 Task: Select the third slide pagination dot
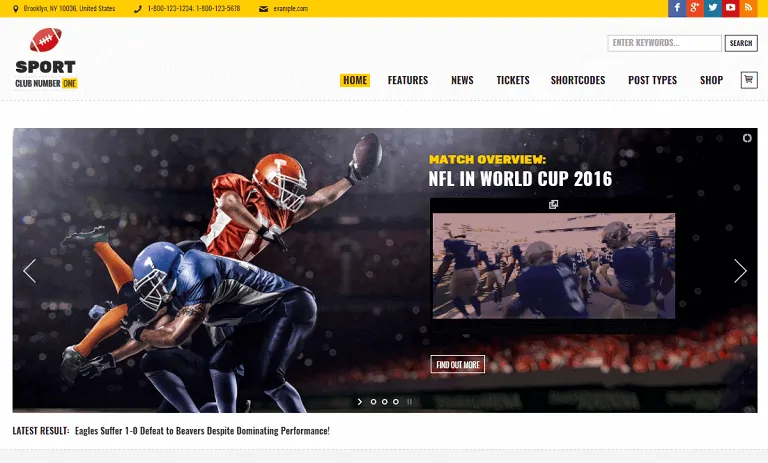(x=396, y=402)
